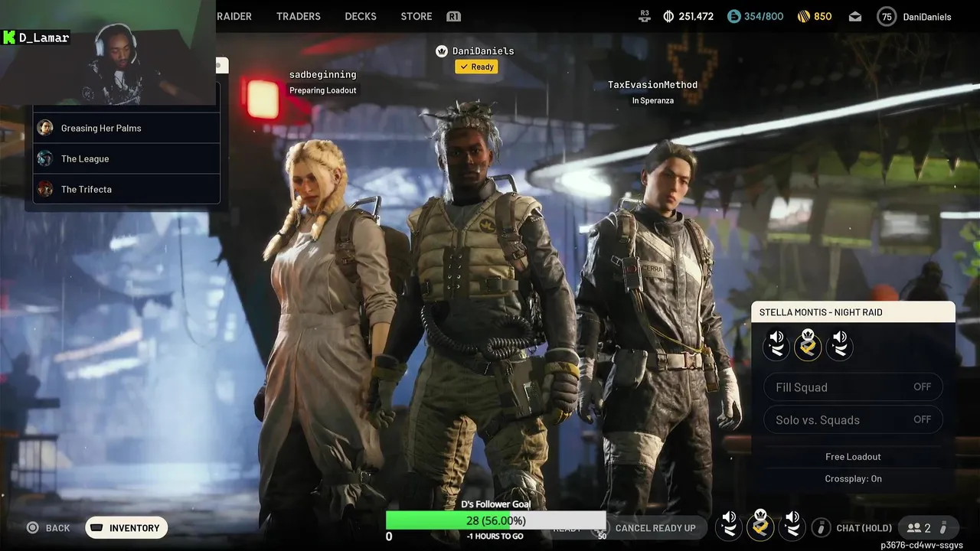Click the 850 gold token value

point(823,16)
